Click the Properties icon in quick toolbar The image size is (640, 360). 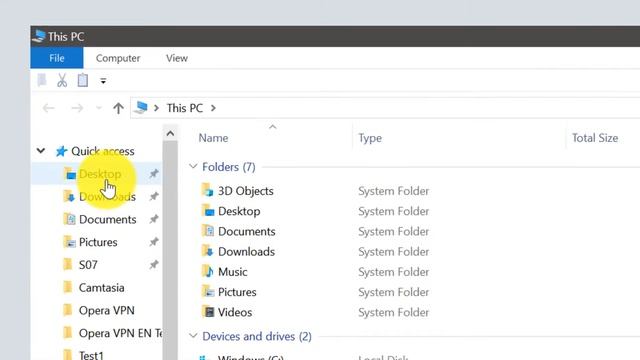42,80
